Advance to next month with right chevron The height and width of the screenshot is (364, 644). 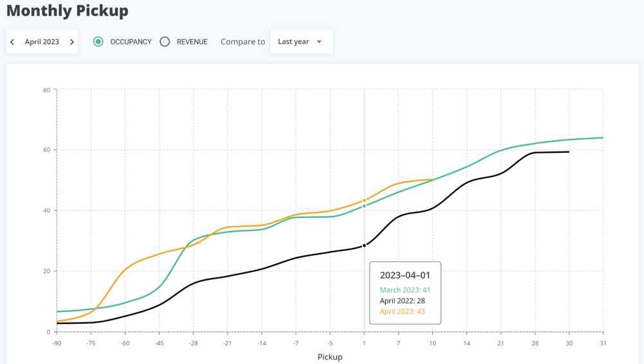coord(72,42)
